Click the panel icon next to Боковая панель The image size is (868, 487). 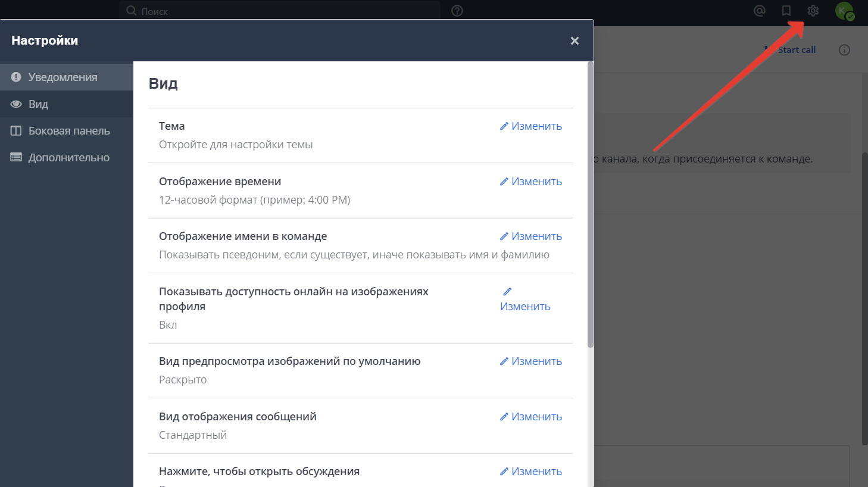click(x=16, y=130)
